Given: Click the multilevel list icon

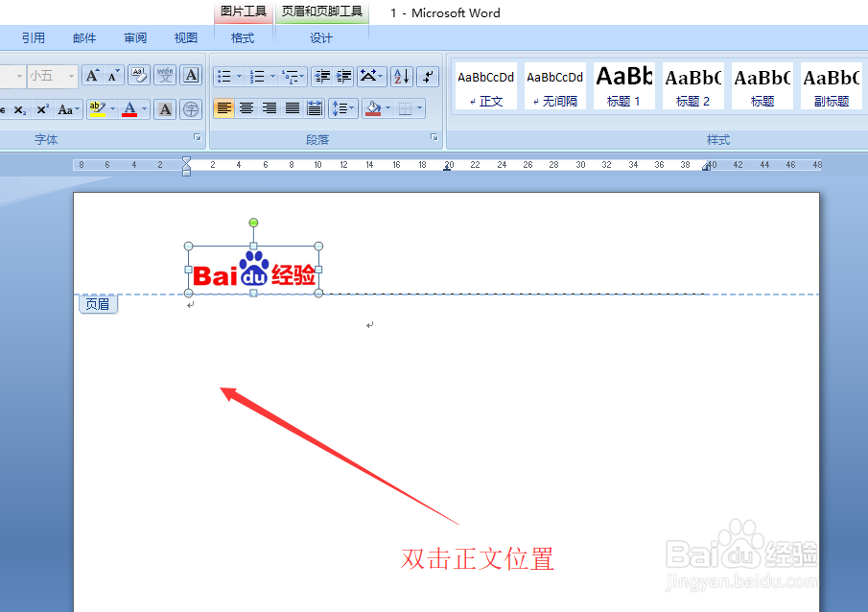Looking at the screenshot, I should (293, 77).
